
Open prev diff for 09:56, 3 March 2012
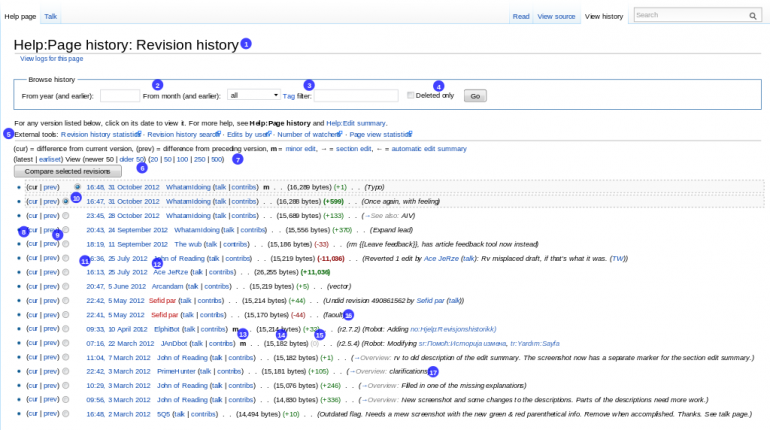51,400
